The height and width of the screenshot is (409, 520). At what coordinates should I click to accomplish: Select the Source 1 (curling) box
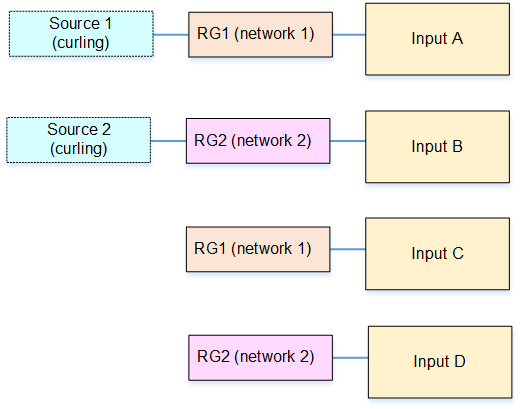(81, 34)
